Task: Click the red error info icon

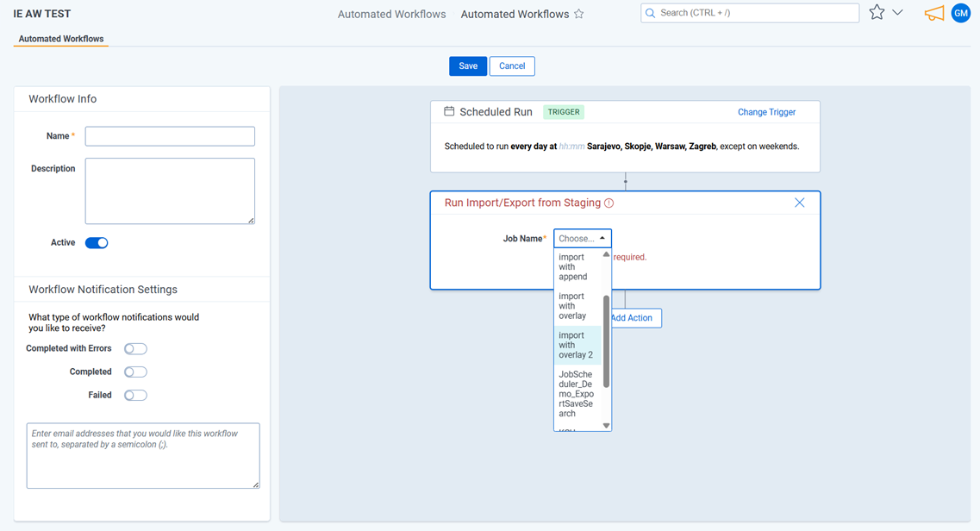Action: pos(609,203)
